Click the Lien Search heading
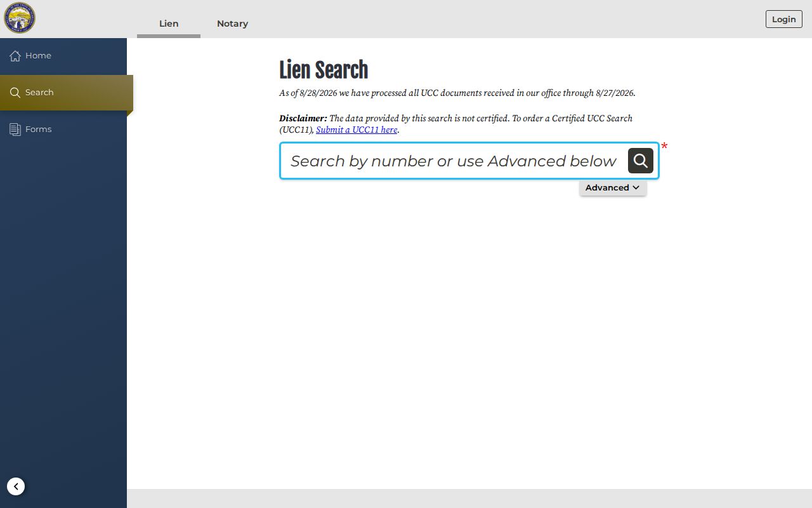 (324, 70)
